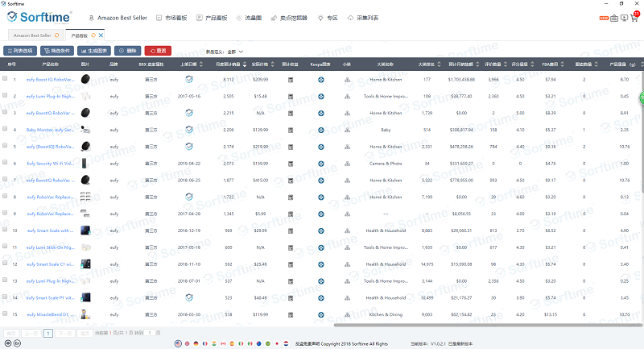Screen dimensions: 644x349
Task: Open the 市场看板 menu item
Action: tap(171, 18)
